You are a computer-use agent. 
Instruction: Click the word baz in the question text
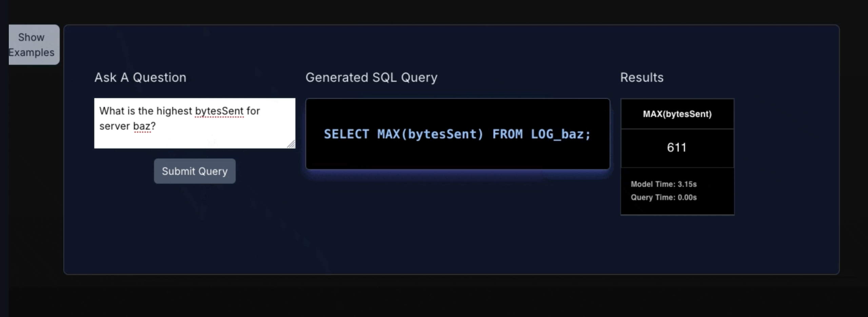pyautogui.click(x=142, y=126)
